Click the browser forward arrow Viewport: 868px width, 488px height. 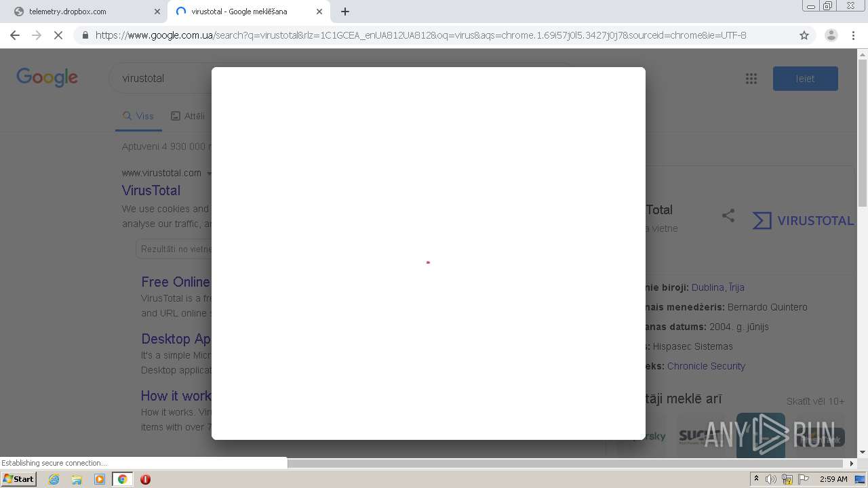(x=37, y=35)
